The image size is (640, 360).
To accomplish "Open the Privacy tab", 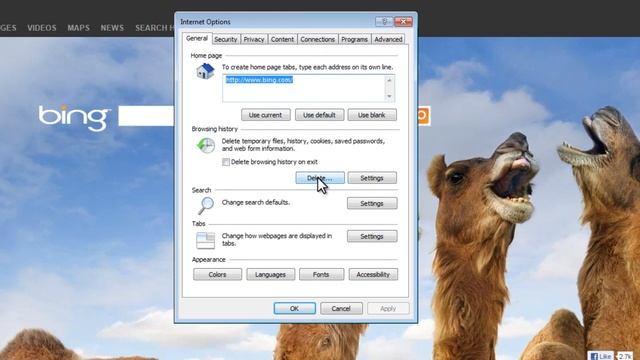I will tap(254, 39).
